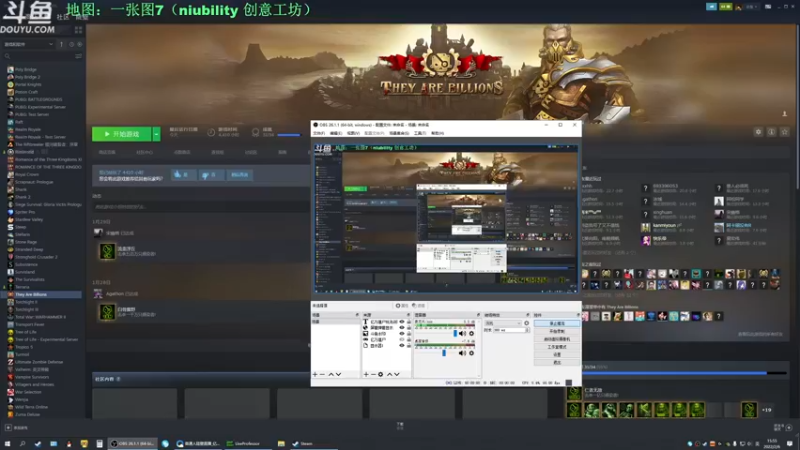The image size is (800, 450).
Task: Open the Edit menu in OBS
Action: pos(336,133)
